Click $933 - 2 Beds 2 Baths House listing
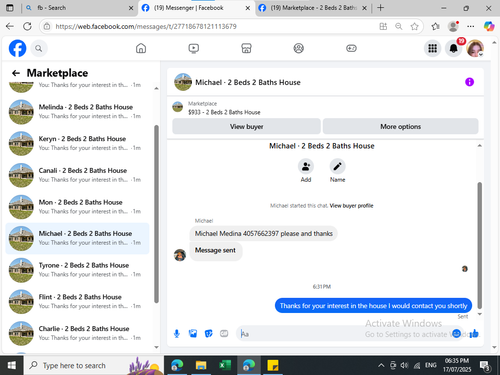Viewport: 500px width, 375px height. click(x=224, y=112)
